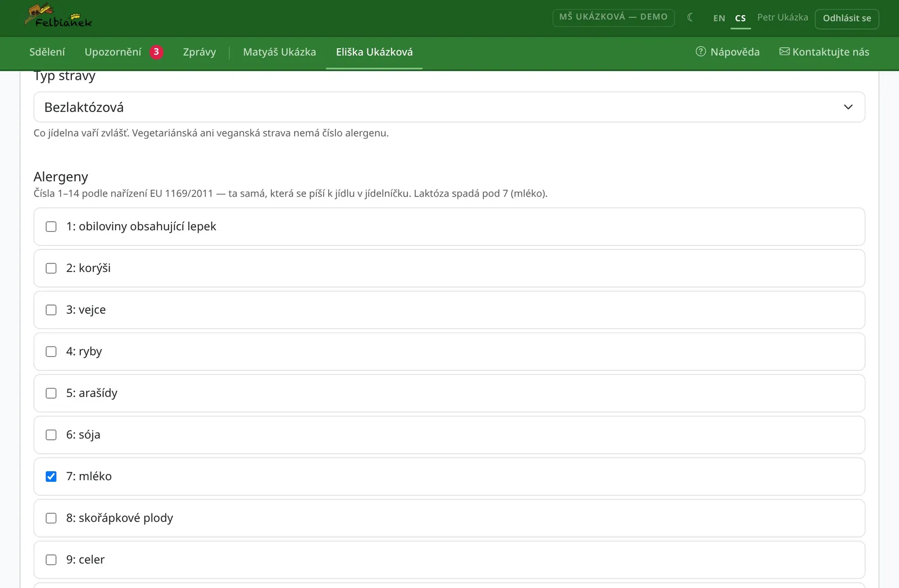Check allergen 3 vejce
Image resolution: width=899 pixels, height=588 pixels.
point(51,310)
